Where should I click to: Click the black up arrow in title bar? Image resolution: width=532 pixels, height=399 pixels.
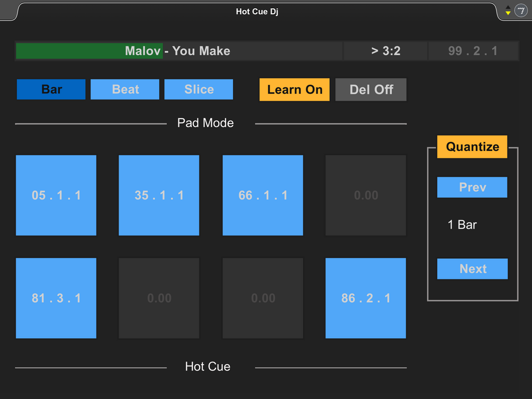tap(508, 8)
